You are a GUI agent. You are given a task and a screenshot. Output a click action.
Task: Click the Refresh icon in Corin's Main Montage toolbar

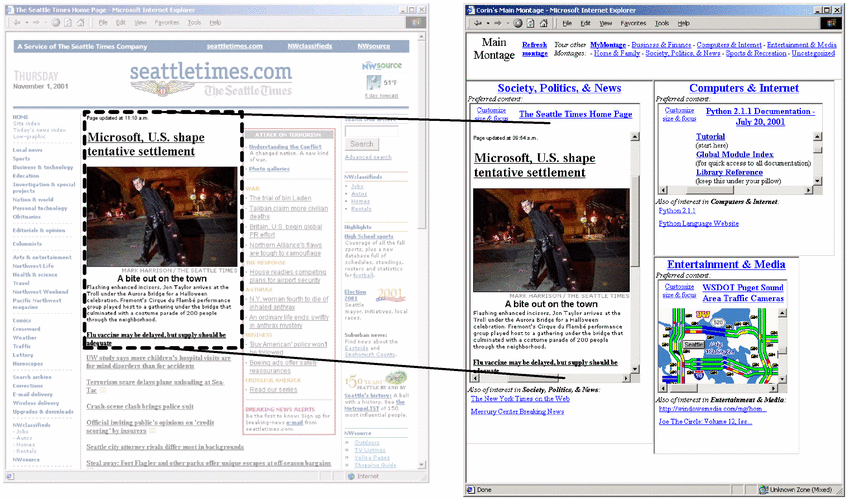click(x=530, y=22)
